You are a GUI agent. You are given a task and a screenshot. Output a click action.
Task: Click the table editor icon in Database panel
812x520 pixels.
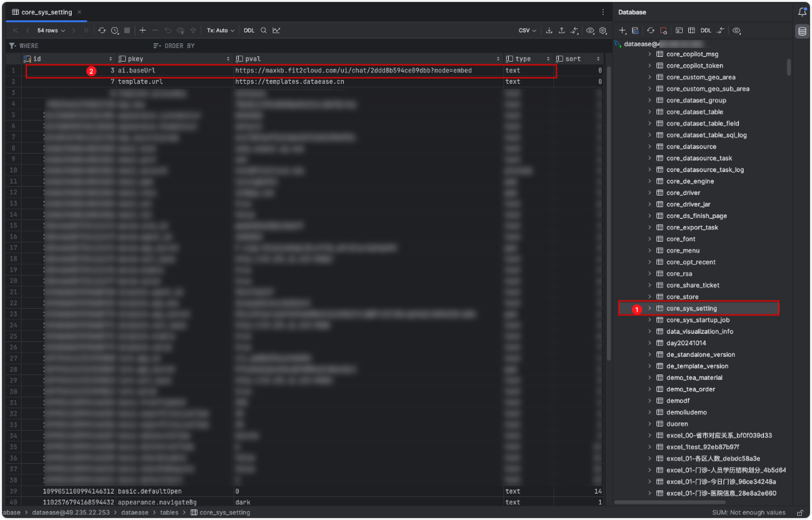pos(692,30)
